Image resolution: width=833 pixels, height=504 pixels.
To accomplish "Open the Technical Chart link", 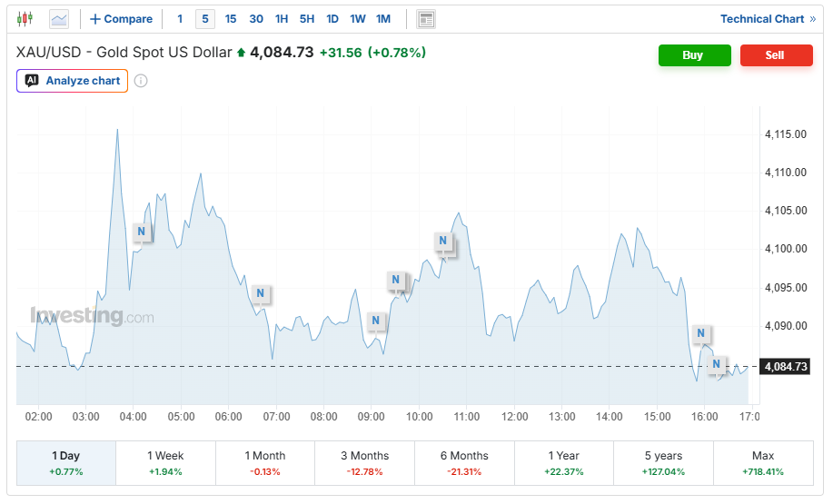I will tap(768, 19).
